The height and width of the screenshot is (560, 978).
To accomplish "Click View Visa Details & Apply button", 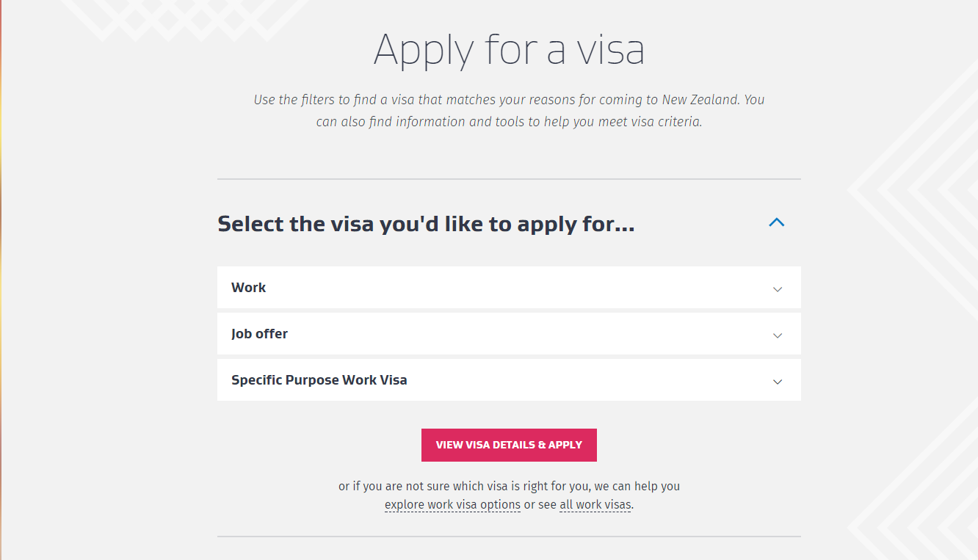I will tap(509, 445).
